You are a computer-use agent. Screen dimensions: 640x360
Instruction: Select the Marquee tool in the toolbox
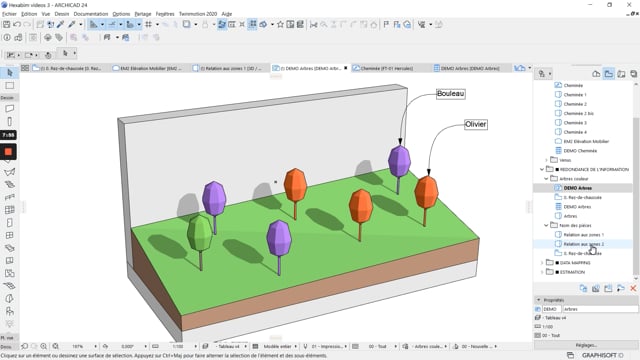[x=9, y=85]
